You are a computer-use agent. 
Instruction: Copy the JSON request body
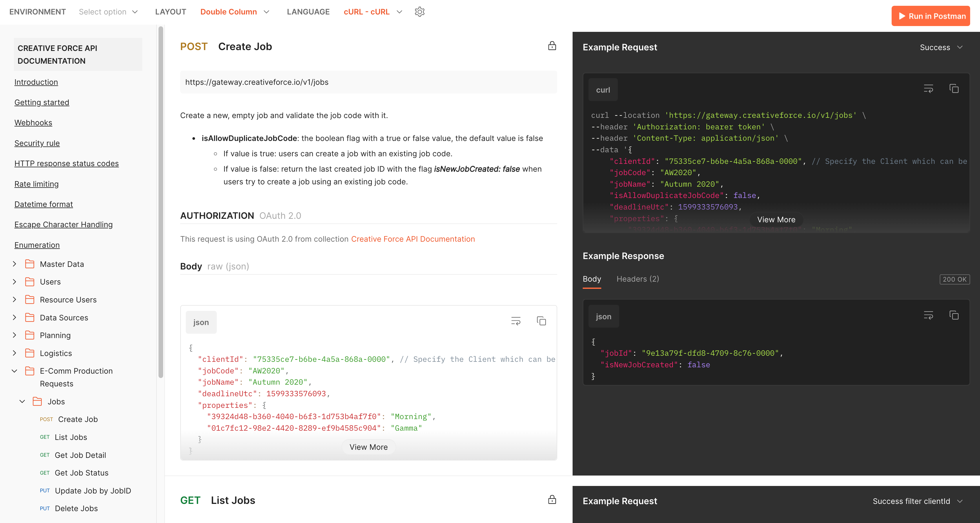coord(541,321)
